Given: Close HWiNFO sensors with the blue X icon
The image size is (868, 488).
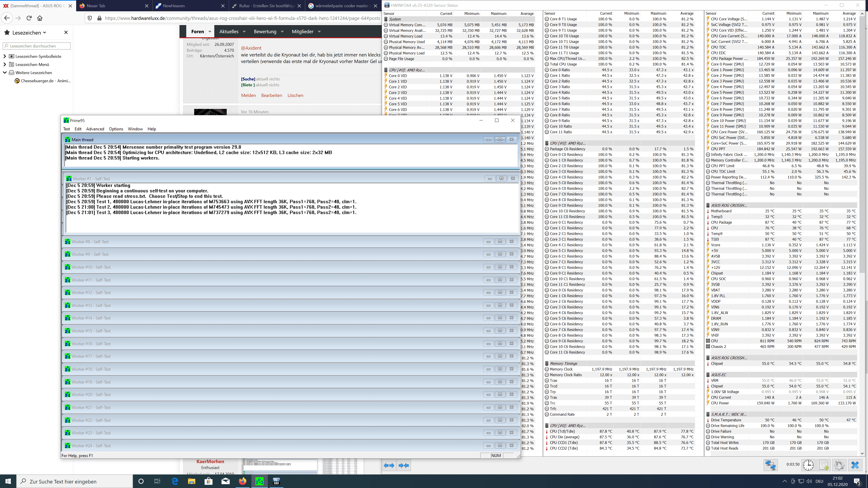Looking at the screenshot, I should pos(855,465).
